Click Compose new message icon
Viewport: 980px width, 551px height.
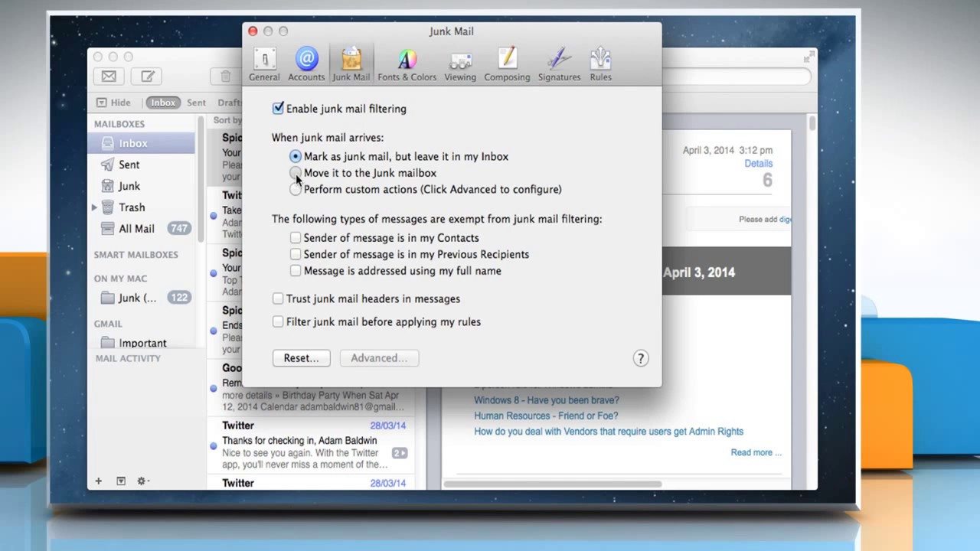pos(147,76)
